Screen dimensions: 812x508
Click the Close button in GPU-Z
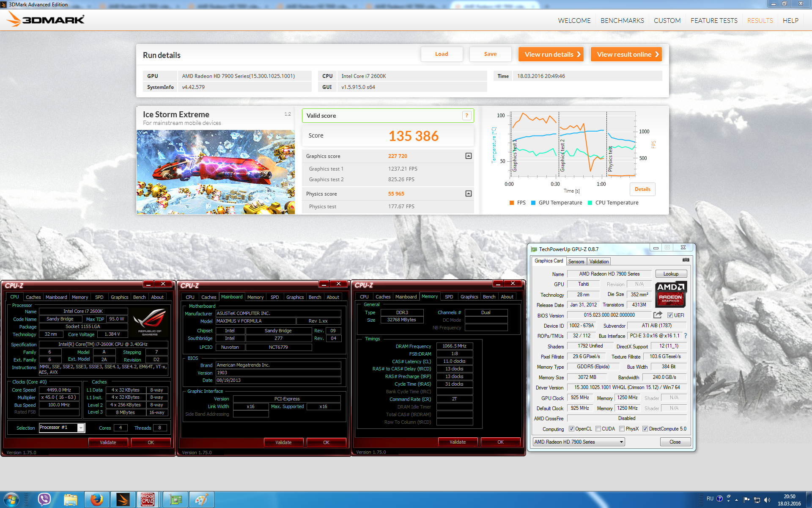point(675,442)
